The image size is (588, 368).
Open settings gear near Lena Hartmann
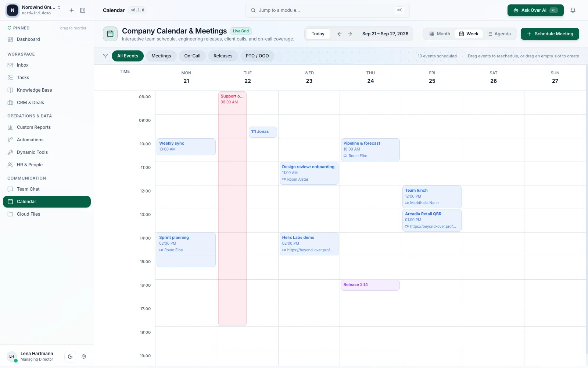click(84, 357)
